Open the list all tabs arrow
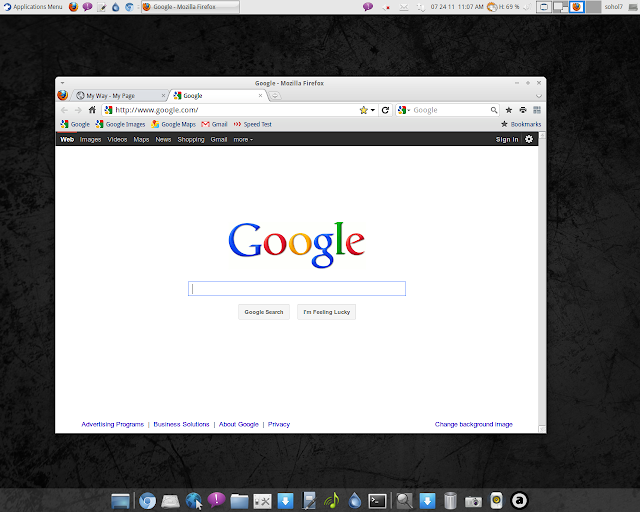 pyautogui.click(x=539, y=96)
